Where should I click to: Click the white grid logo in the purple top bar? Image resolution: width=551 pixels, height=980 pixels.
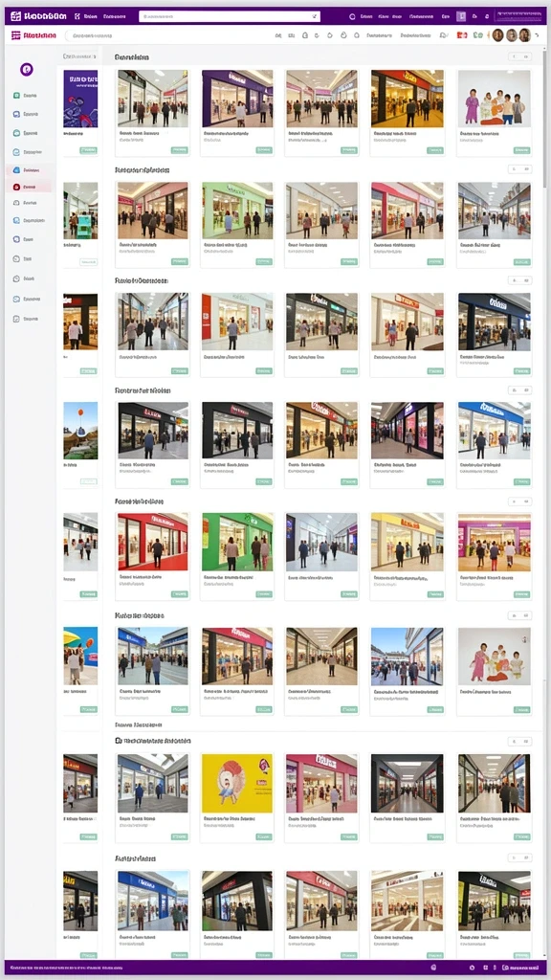coord(15,16)
